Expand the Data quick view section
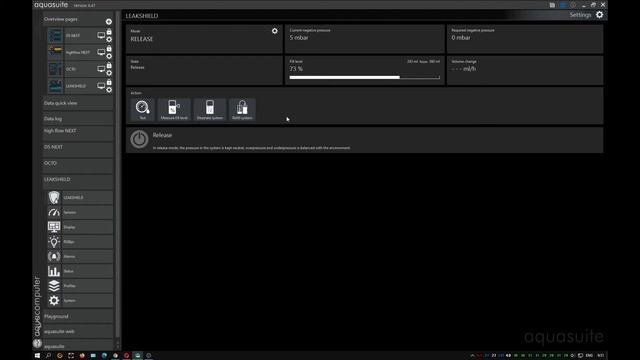The image size is (640, 360). pos(78,103)
